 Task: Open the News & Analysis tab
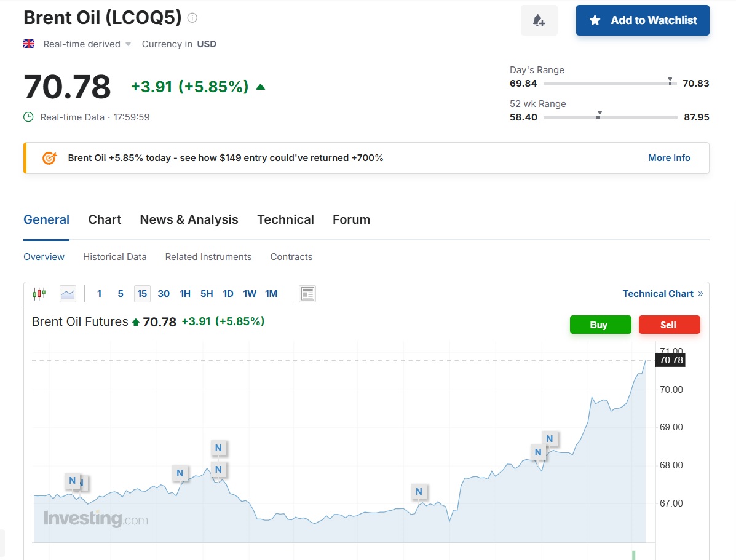[189, 219]
